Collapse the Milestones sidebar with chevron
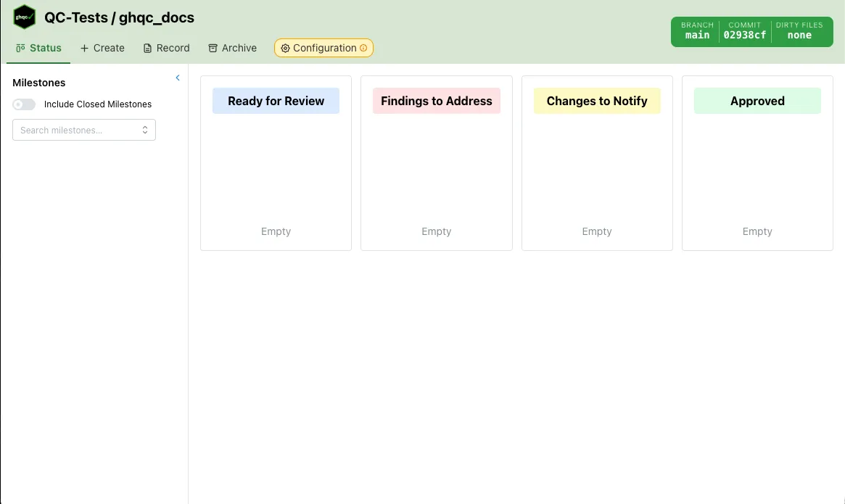The width and height of the screenshot is (845, 504). (178, 78)
